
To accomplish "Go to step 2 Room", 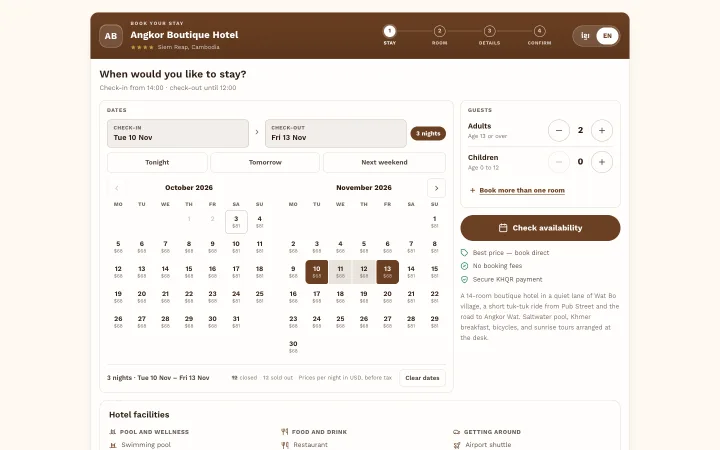I will coord(439,35).
